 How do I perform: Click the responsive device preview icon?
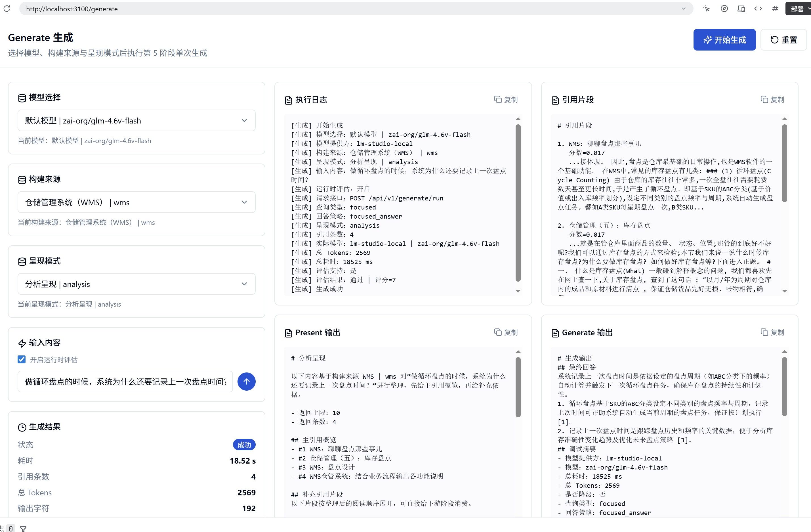[x=741, y=9]
